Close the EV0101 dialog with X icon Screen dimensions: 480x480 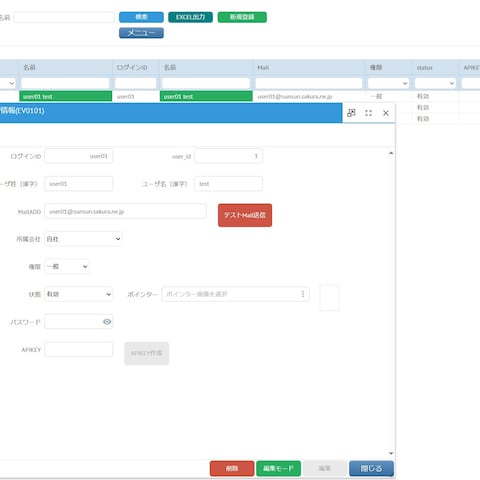tap(386, 113)
